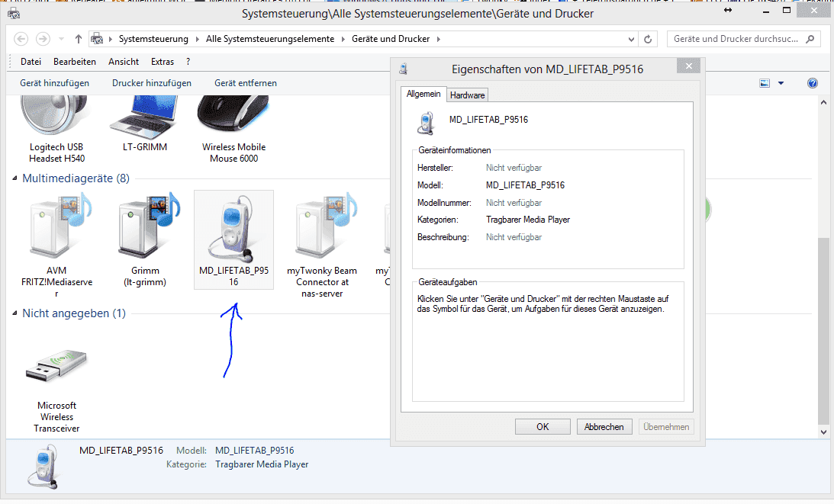The width and height of the screenshot is (834, 504).
Task: Click Drucker hinzufügen
Action: tap(152, 83)
